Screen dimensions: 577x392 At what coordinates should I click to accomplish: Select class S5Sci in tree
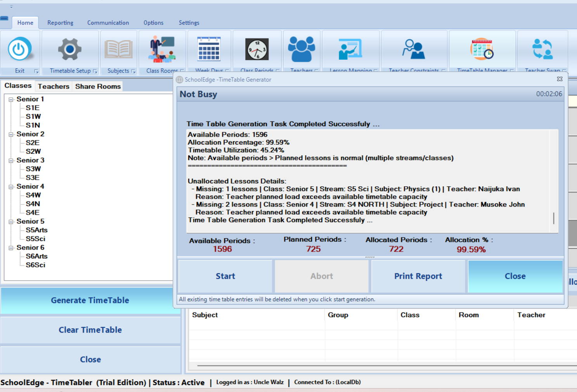pos(36,239)
